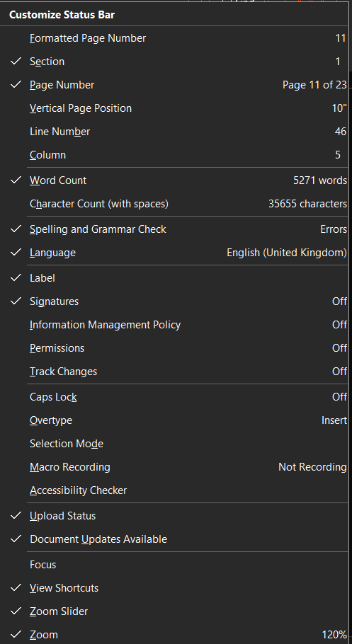Viewport: 352px width, 644px height.
Task: Uncheck View Shortcuts option
Action: pos(174,589)
